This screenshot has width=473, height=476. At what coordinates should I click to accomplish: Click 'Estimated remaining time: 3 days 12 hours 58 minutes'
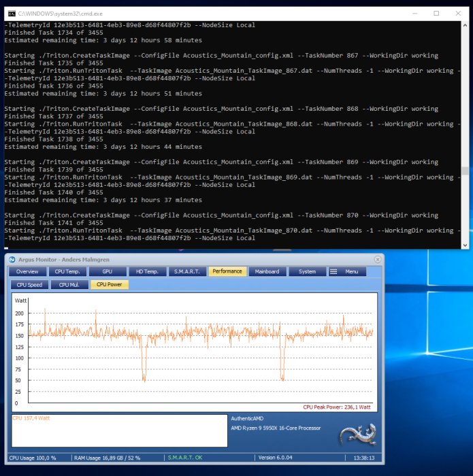pyautogui.click(x=103, y=40)
